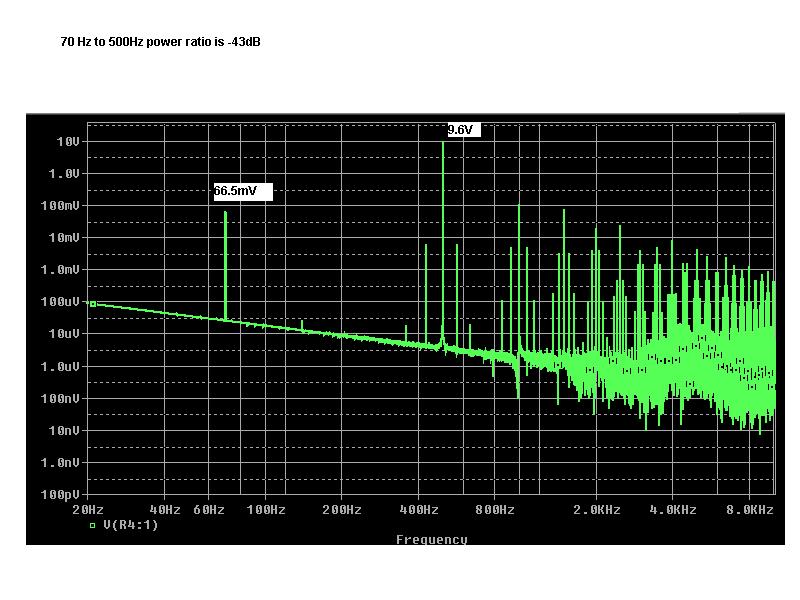This screenshot has height=600, width=800.
Task: Click the '70 Hz to 500Hz power ratio' caption
Action: (160, 42)
